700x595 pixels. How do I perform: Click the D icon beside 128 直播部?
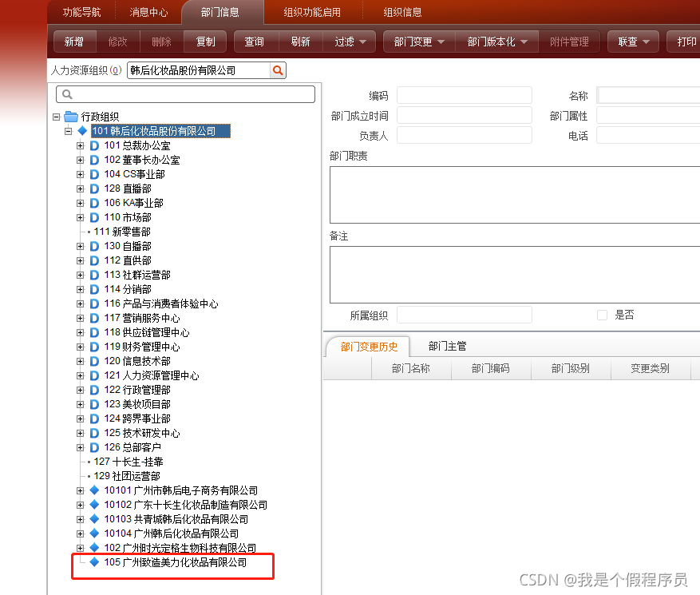point(94,188)
